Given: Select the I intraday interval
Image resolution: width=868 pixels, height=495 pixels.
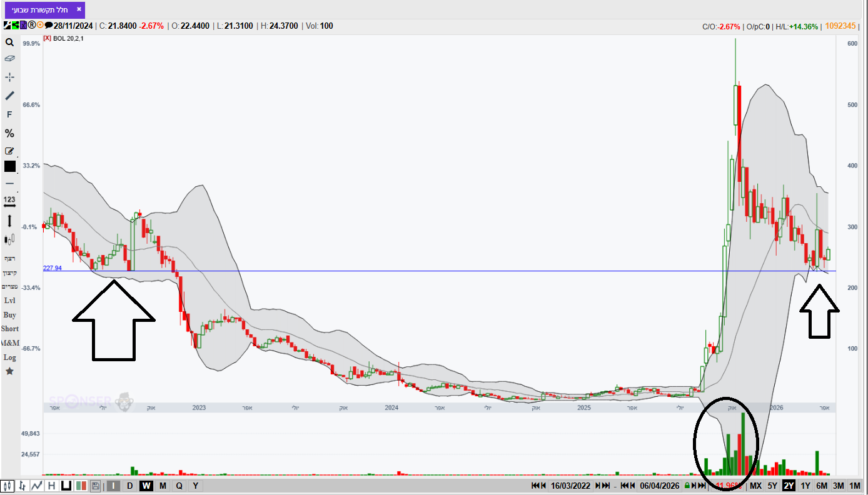Looking at the screenshot, I should 113,486.
